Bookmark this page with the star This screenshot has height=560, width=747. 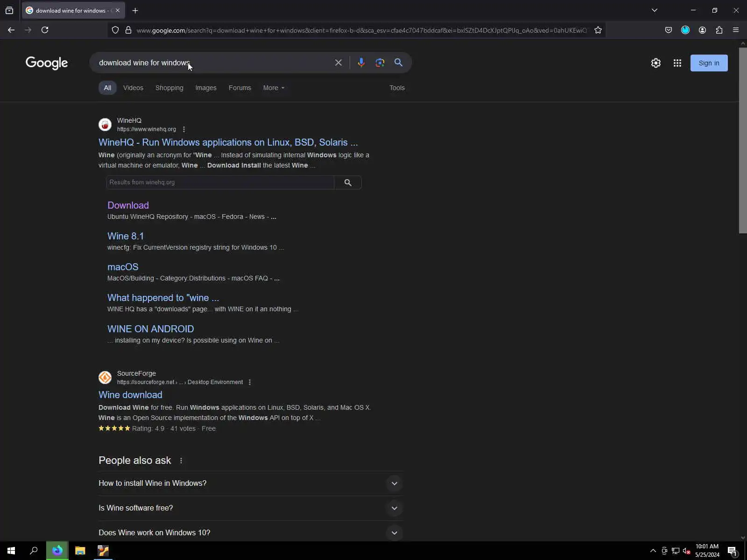pyautogui.click(x=598, y=30)
